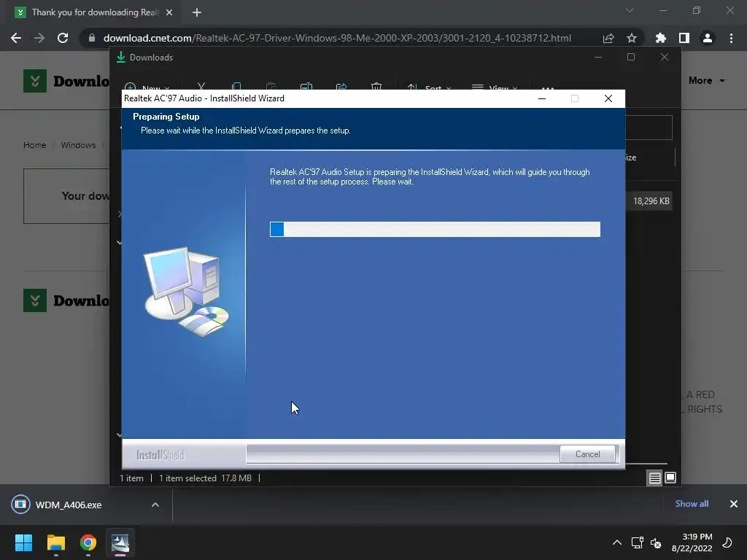Bookmark this page with the star icon
Viewport: 747px width, 560px height.
[632, 38]
